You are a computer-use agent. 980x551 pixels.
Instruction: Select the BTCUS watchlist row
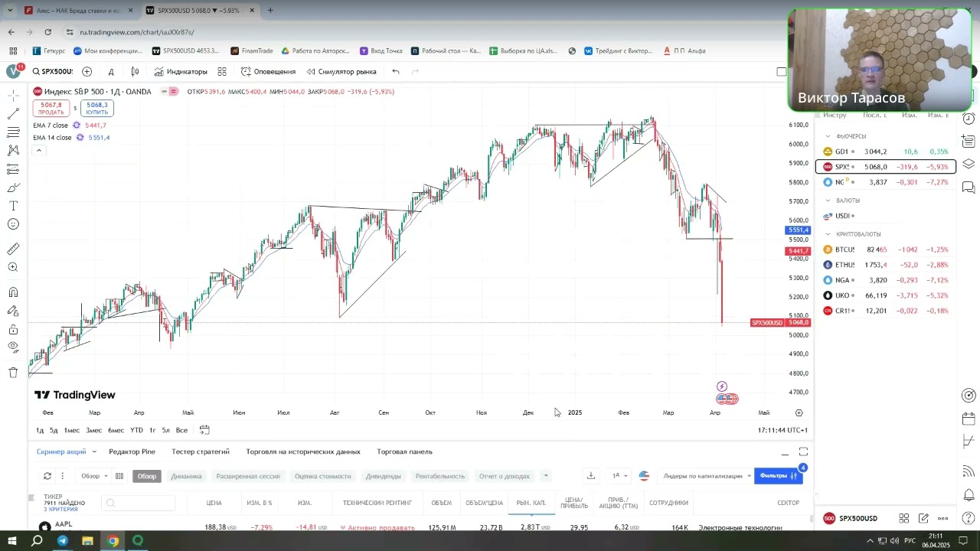tap(886, 249)
